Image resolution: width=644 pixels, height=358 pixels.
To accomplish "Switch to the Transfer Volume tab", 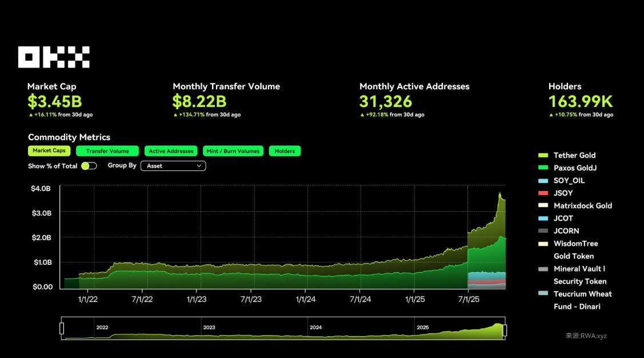I will pos(107,151).
